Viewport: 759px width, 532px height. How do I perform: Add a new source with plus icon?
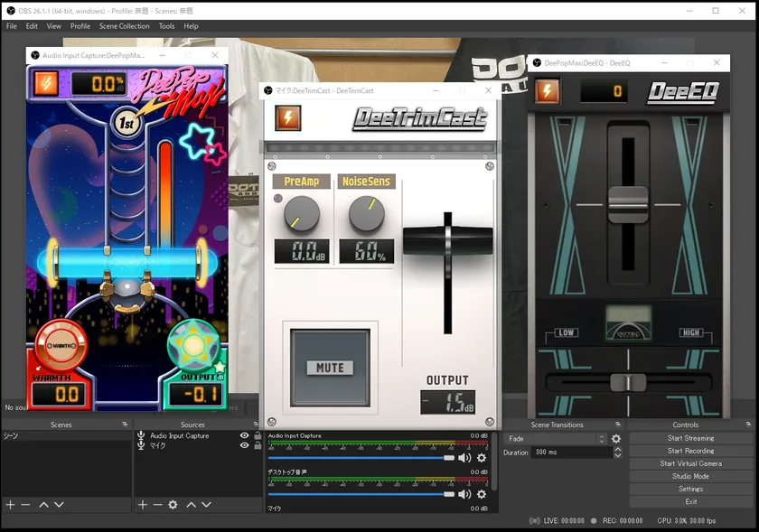pos(142,505)
